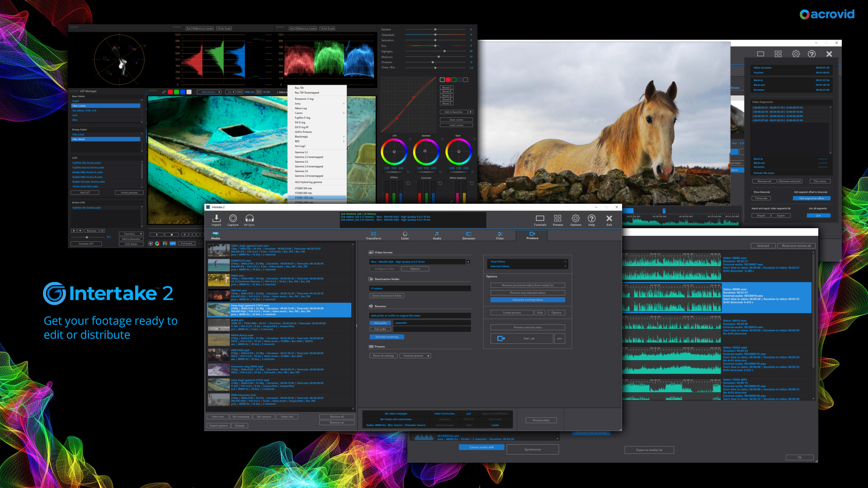Viewport: 868px width, 488px height.
Task: Click the Start job export icon
Action: point(501,338)
